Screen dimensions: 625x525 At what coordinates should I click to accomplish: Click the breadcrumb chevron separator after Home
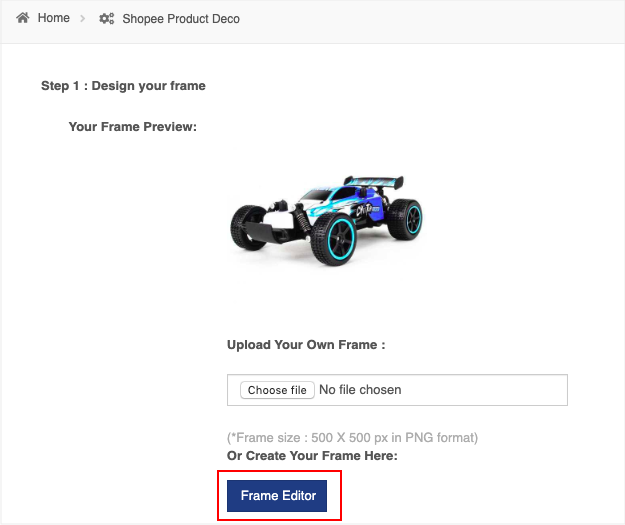(x=83, y=18)
